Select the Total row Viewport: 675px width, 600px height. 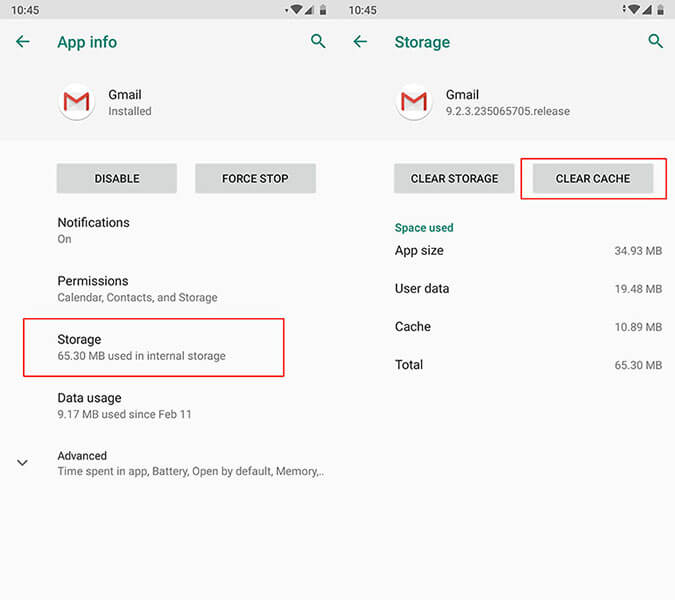click(x=528, y=365)
